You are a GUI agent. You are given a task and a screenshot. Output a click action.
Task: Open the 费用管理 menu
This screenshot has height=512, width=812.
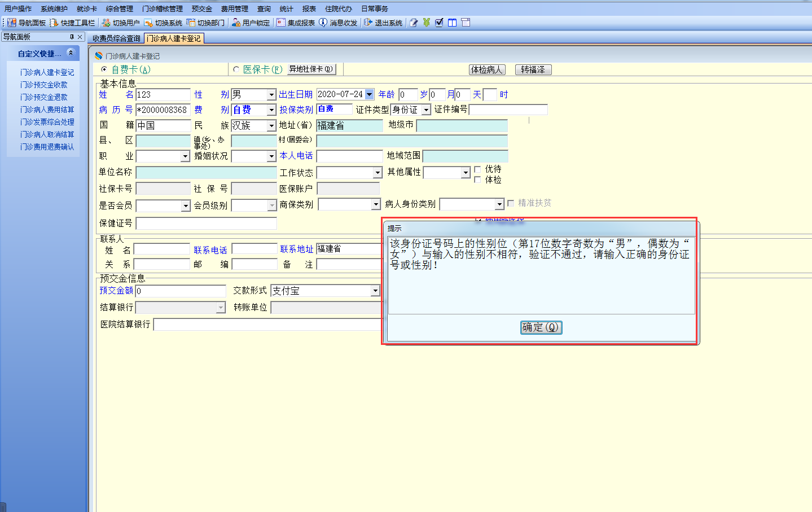pos(234,8)
